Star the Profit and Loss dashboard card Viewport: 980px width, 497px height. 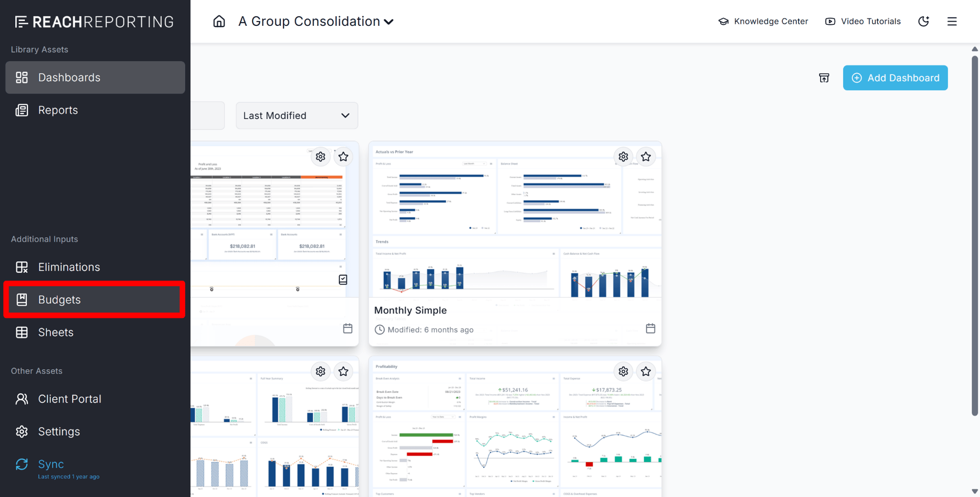(343, 157)
